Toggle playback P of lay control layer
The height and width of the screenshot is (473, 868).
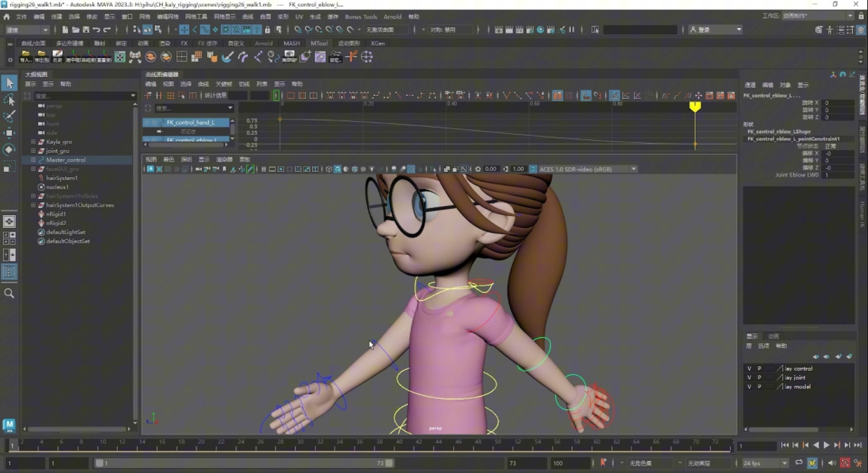(x=759, y=369)
